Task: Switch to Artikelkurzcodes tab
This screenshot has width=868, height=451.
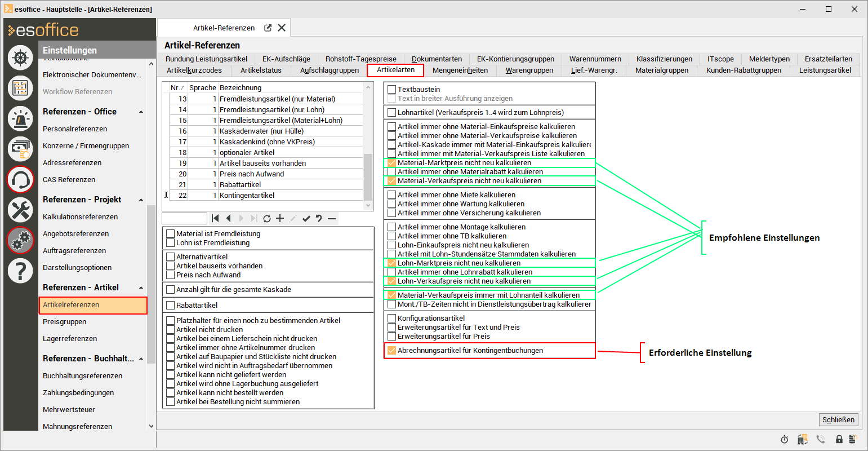Action: (x=194, y=70)
